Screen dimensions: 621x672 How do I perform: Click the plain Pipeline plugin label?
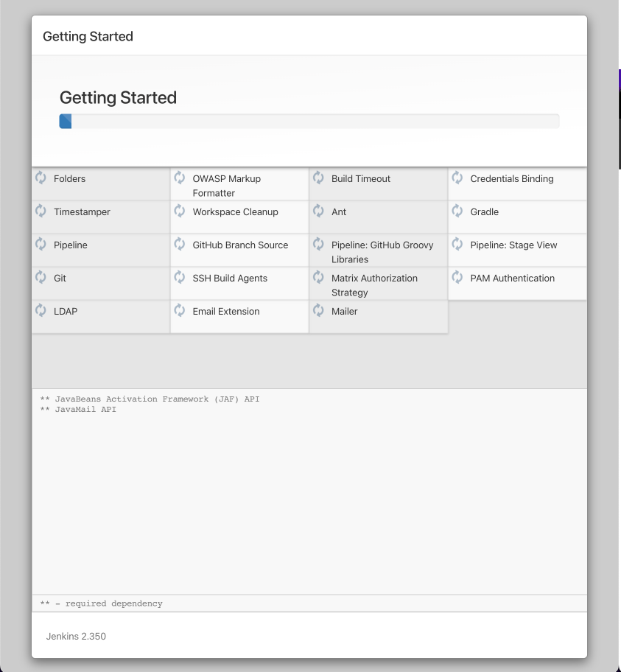(70, 245)
